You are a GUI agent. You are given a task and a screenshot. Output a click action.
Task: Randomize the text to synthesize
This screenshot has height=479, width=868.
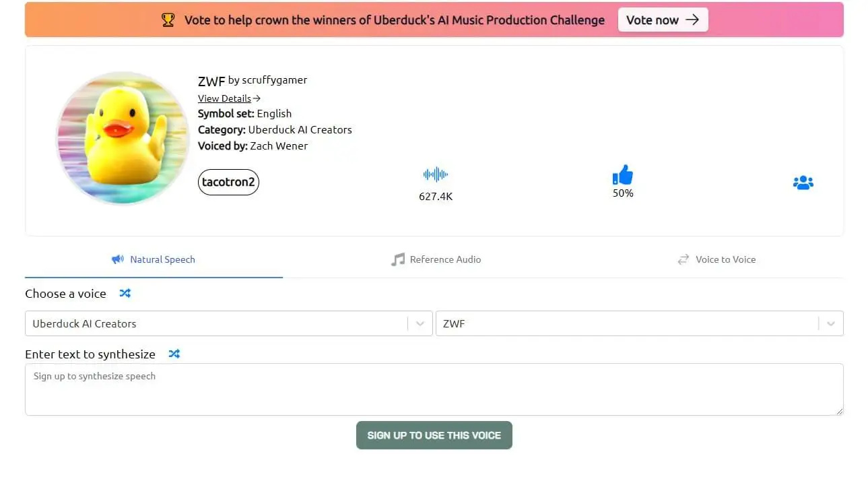[x=174, y=354]
